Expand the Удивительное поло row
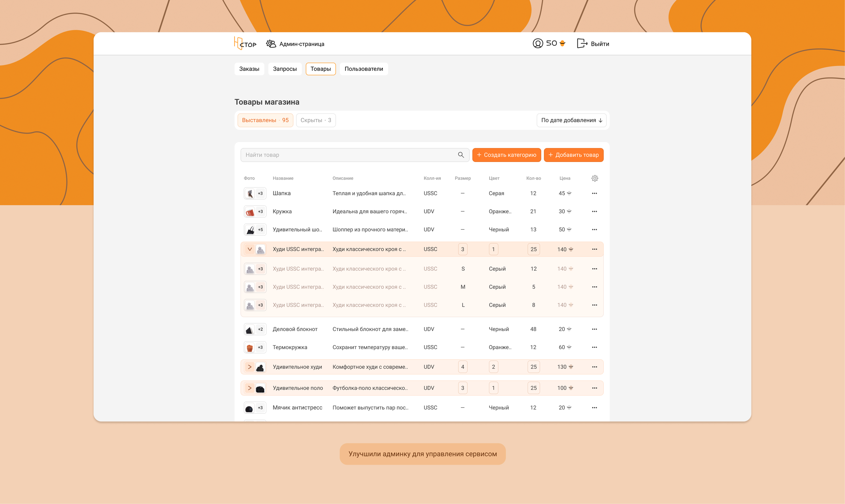Viewport: 845px width, 504px height. pos(250,388)
